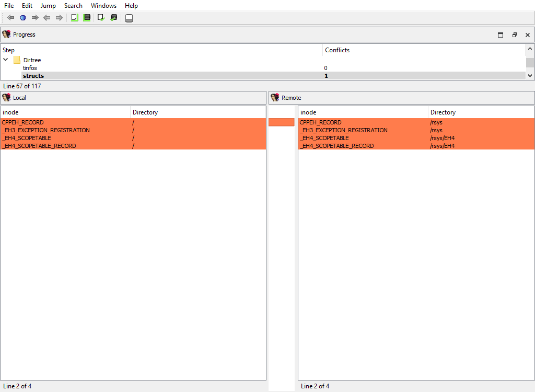Open the Windows menu
The image size is (535, 392).
103,6
